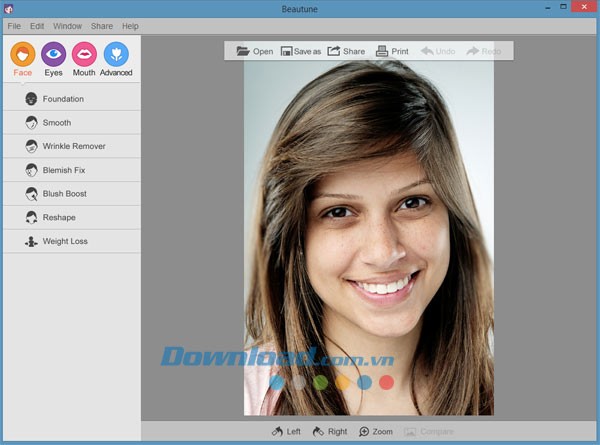Open the File menu
This screenshot has height=445, width=600.
(14, 26)
